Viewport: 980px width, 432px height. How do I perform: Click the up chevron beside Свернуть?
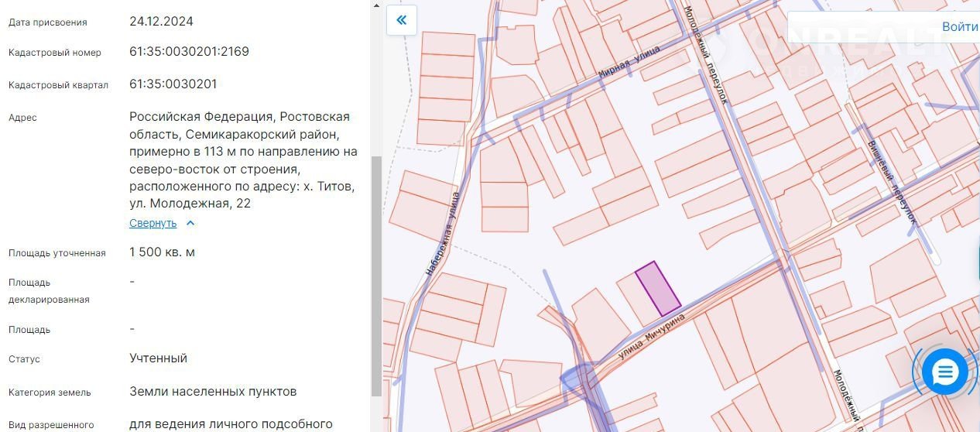tap(190, 223)
